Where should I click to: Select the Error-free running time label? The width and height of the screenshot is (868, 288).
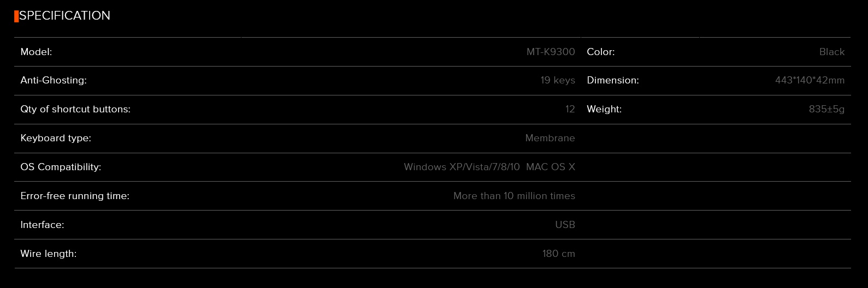75,196
